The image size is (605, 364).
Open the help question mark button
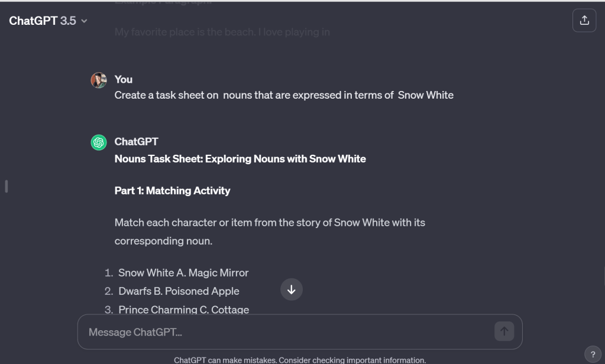[593, 354]
